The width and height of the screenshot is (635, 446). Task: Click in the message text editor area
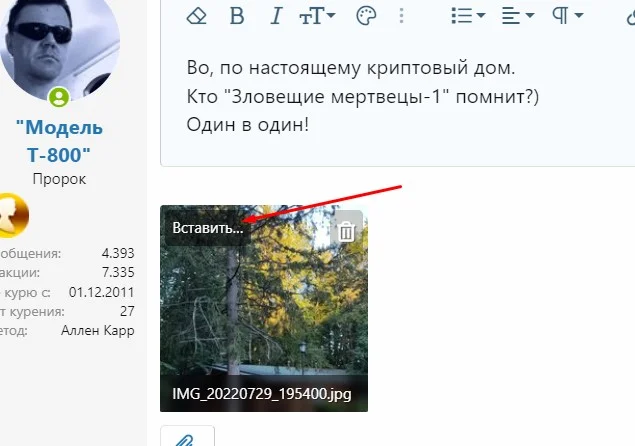click(x=398, y=97)
